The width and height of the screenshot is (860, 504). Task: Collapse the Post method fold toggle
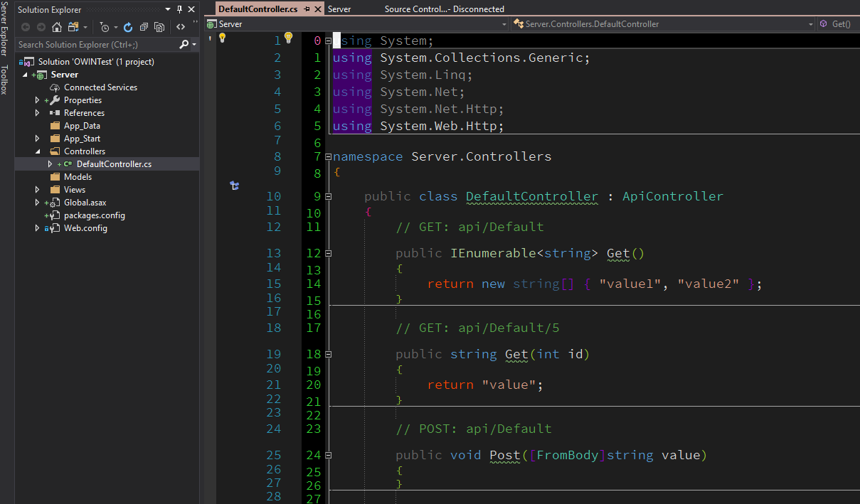[x=328, y=455]
